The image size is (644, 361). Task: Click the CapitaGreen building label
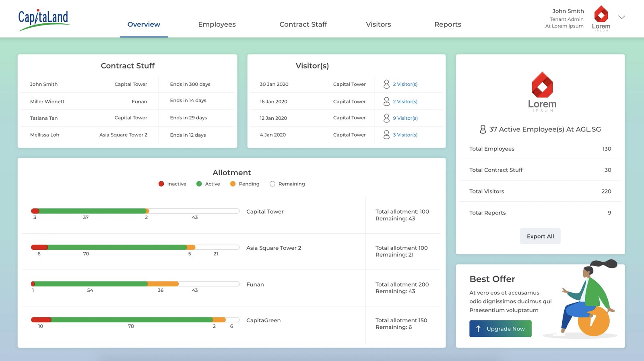tap(263, 320)
